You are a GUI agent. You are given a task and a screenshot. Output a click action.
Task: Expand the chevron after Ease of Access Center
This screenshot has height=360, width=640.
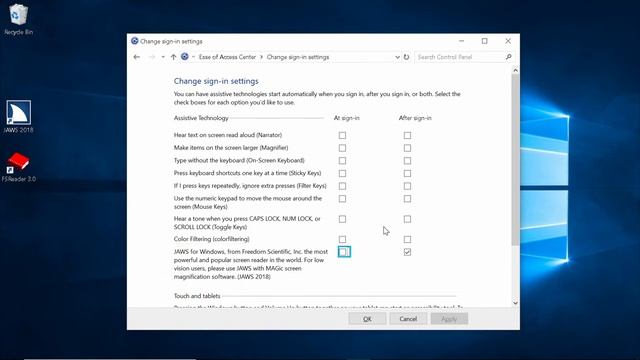261,57
